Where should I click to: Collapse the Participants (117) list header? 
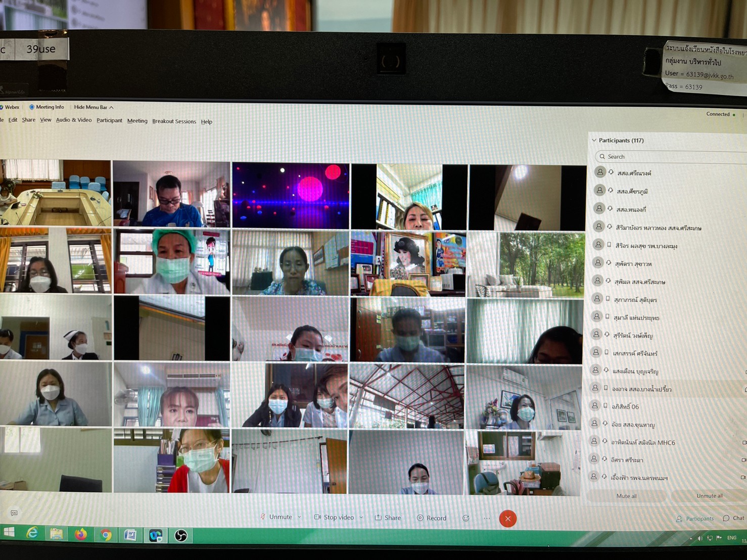[594, 141]
